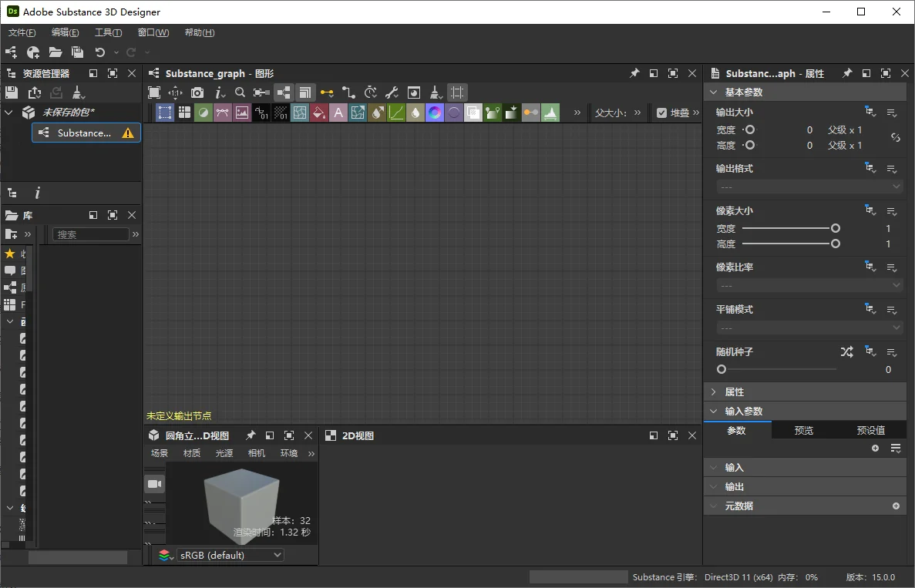Toggle the grid snapping icon in graph toolbar
The width and height of the screenshot is (915, 588).
tap(457, 92)
